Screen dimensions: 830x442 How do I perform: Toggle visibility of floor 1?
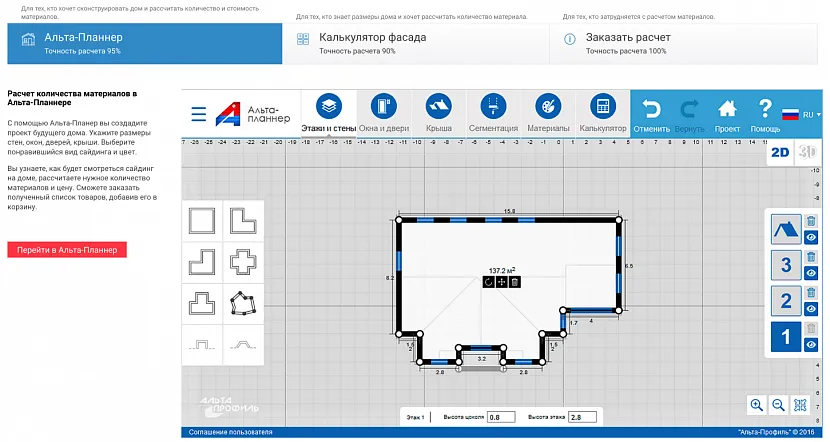pyautogui.click(x=811, y=344)
